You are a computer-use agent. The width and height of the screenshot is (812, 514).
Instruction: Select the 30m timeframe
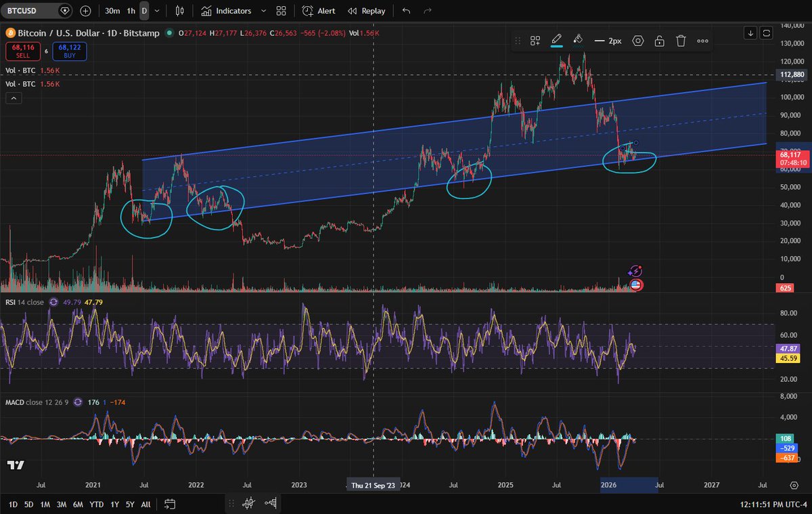coord(112,11)
